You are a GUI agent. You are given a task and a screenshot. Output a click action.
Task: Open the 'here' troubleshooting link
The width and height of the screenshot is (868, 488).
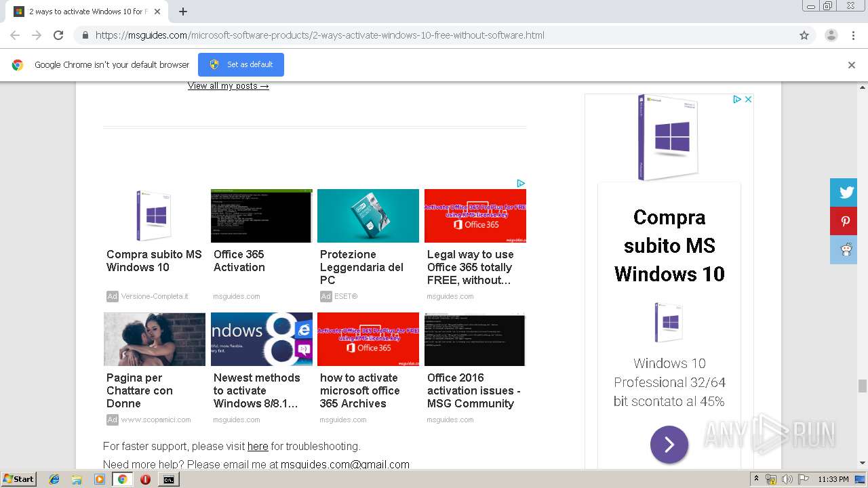pyautogui.click(x=258, y=446)
